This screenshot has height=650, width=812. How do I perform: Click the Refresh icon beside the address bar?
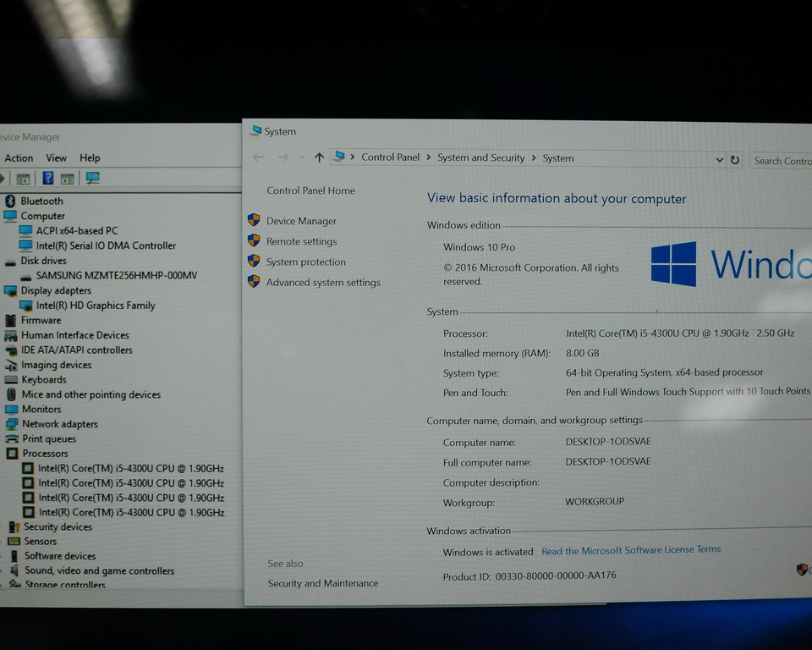(x=734, y=160)
